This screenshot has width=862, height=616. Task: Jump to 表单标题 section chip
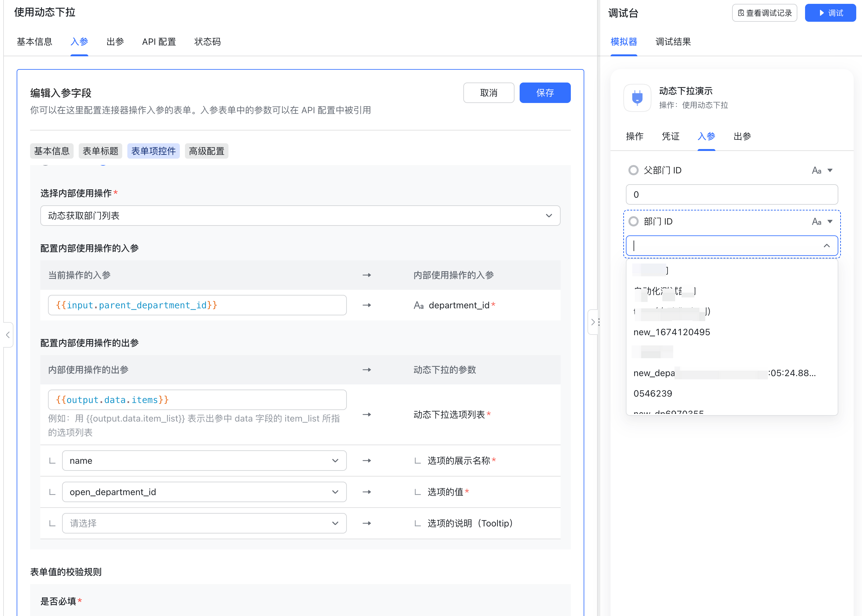coord(100,151)
